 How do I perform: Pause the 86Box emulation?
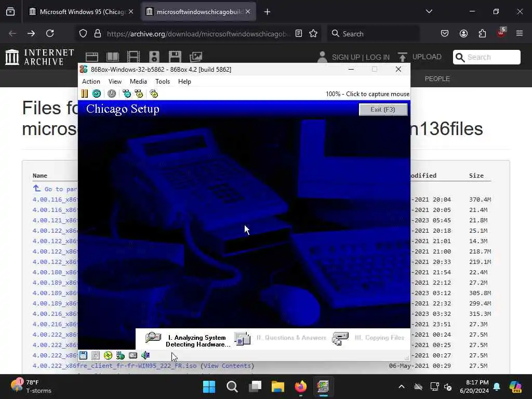(85, 94)
